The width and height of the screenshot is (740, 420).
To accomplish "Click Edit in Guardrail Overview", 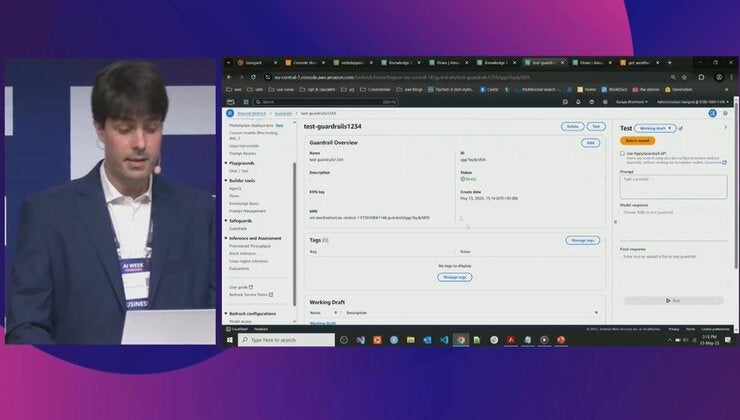I will click(x=590, y=143).
